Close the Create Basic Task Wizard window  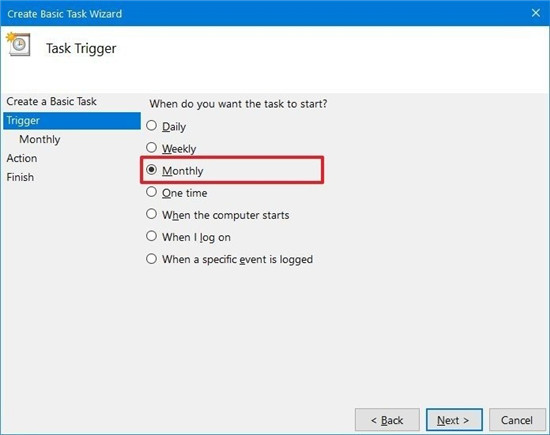(536, 13)
